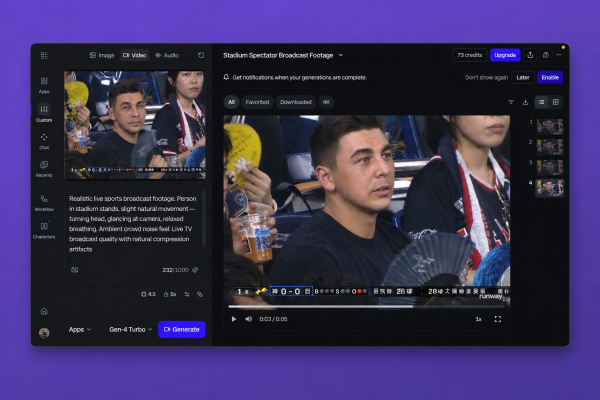The width and height of the screenshot is (600, 400).
Task: Select the All filter chip
Action: pyautogui.click(x=232, y=102)
